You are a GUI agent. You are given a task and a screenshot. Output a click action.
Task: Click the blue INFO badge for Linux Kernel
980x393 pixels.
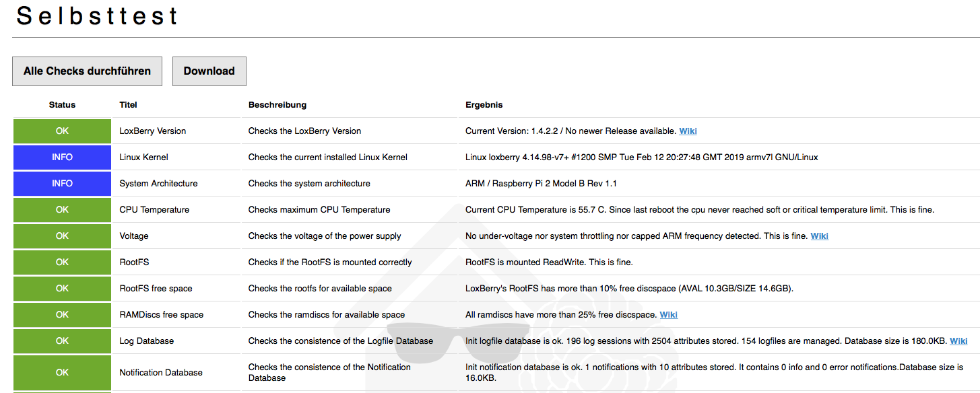tap(62, 157)
